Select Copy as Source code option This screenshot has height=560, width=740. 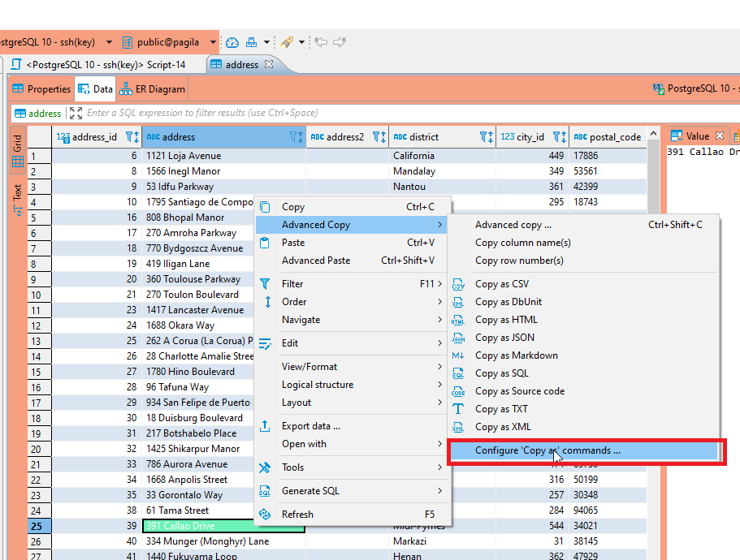pos(583,392)
